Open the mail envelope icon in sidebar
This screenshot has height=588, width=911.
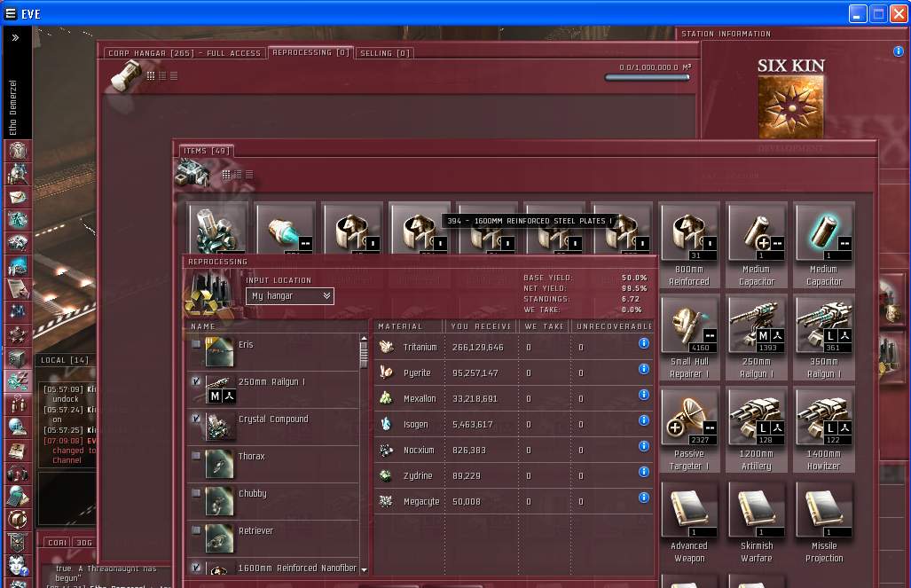[x=18, y=198]
